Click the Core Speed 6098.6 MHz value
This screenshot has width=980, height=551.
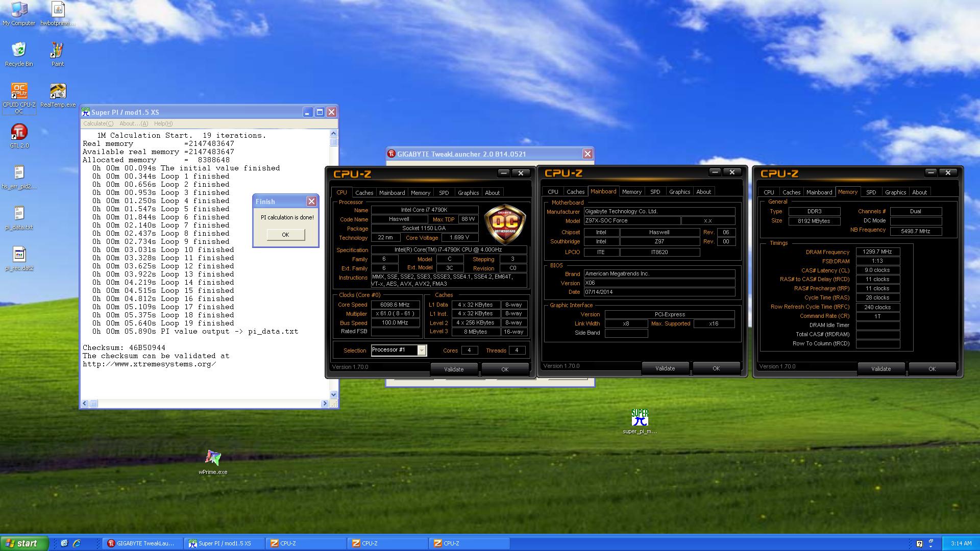(395, 305)
